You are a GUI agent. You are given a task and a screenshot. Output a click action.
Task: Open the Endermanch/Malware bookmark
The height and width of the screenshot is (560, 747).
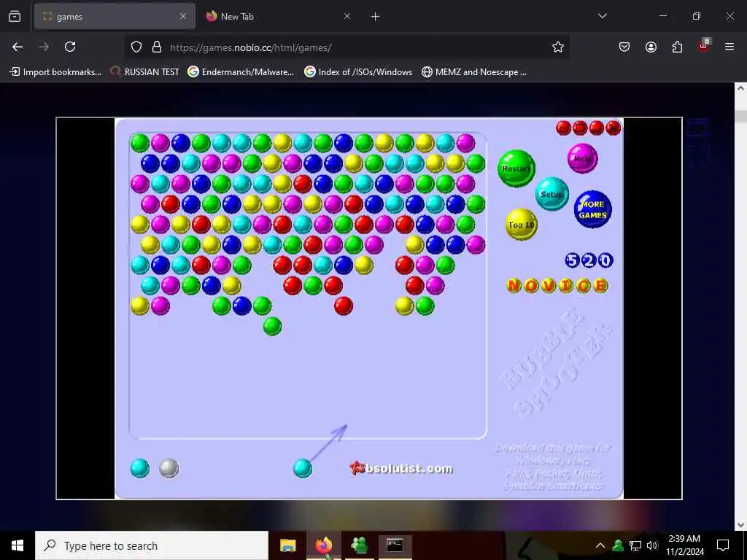point(241,72)
